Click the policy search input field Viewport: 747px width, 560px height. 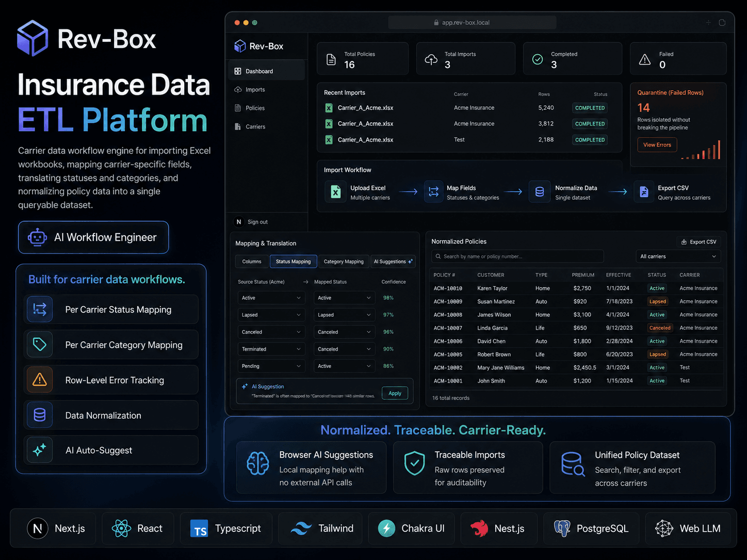click(x=517, y=256)
